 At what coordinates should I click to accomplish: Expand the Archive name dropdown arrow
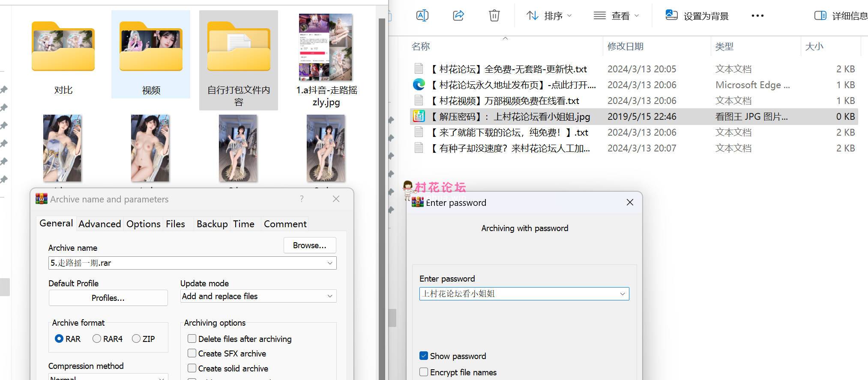tap(330, 263)
